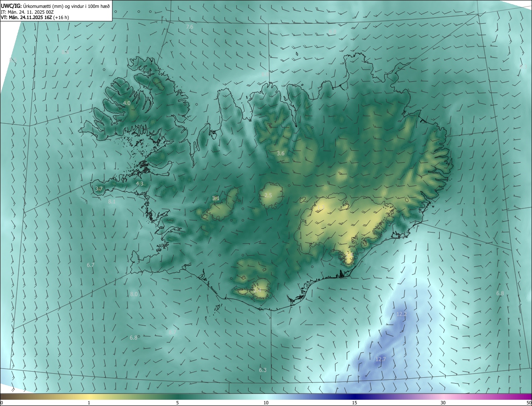This screenshot has height=406, width=532.
Task: Click the scale tick label 10
Action: click(266, 403)
